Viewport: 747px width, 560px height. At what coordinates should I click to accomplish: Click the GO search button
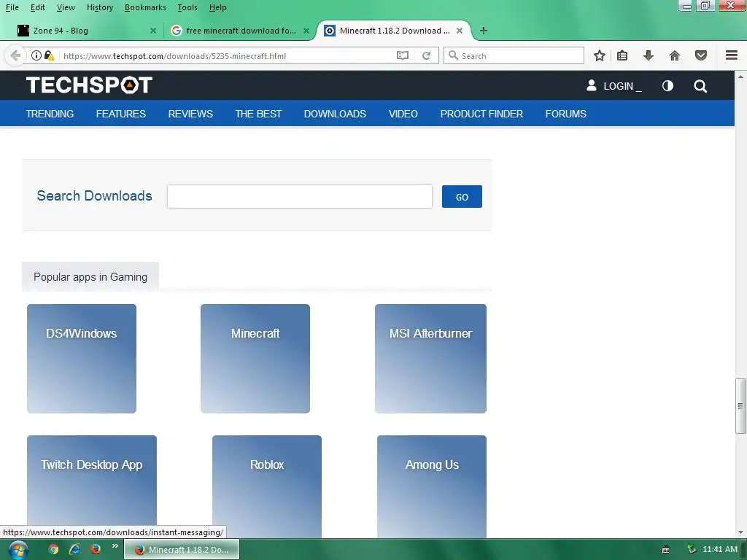[x=462, y=197]
